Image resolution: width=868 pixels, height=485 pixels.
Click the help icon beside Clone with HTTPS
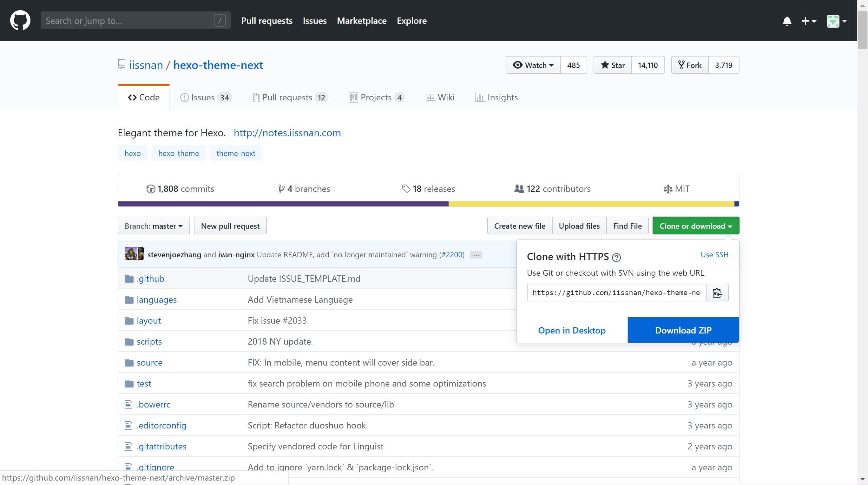tap(616, 258)
